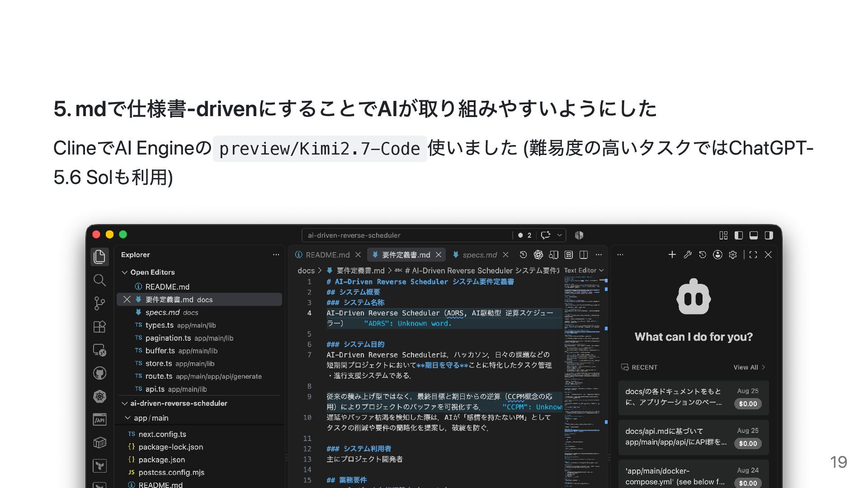Click the command center search box
This screenshot has width=868, height=488.
click(407, 235)
